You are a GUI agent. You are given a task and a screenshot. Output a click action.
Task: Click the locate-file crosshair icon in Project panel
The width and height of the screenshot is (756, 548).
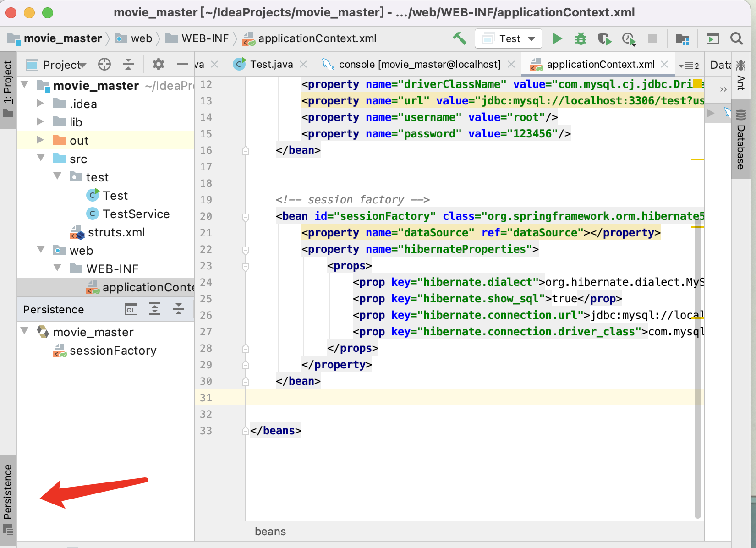tap(104, 64)
